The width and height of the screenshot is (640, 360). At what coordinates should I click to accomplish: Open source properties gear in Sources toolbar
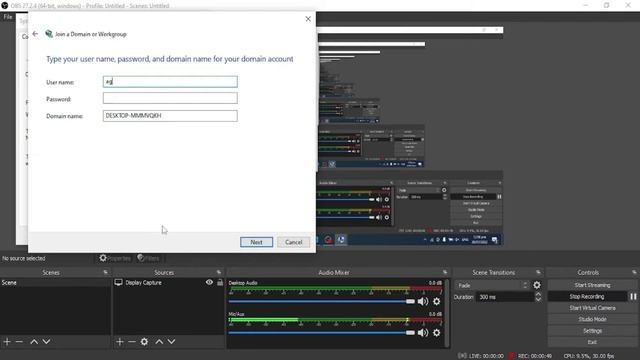144,342
